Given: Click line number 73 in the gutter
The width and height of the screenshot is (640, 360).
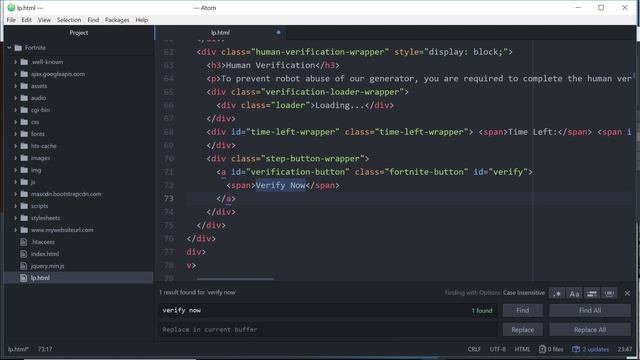Looking at the screenshot, I should (169, 198).
